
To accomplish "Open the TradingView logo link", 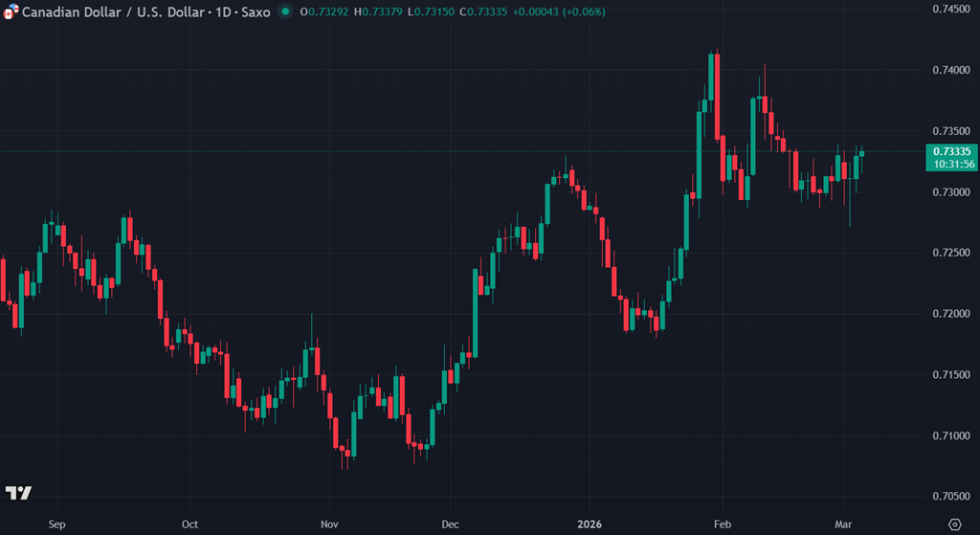I will [x=18, y=493].
